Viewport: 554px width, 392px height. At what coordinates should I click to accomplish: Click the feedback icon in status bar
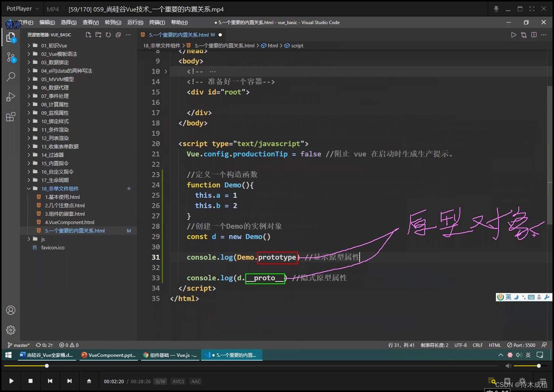click(544, 345)
